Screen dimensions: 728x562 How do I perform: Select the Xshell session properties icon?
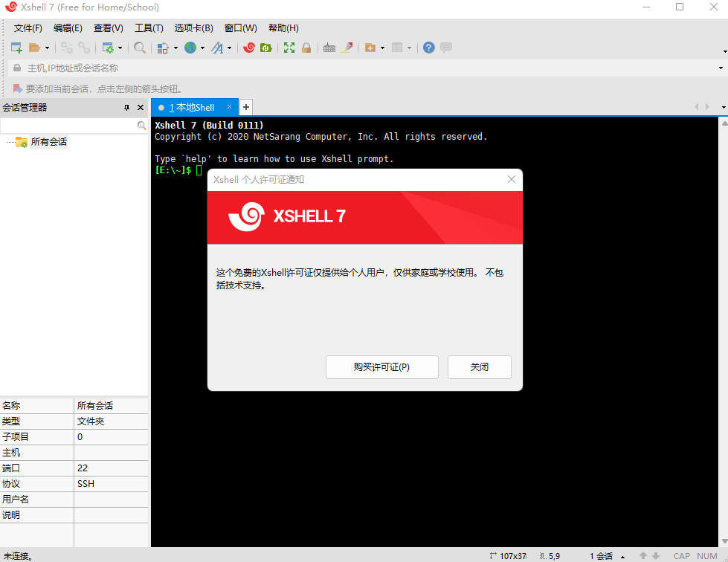[x=109, y=47]
